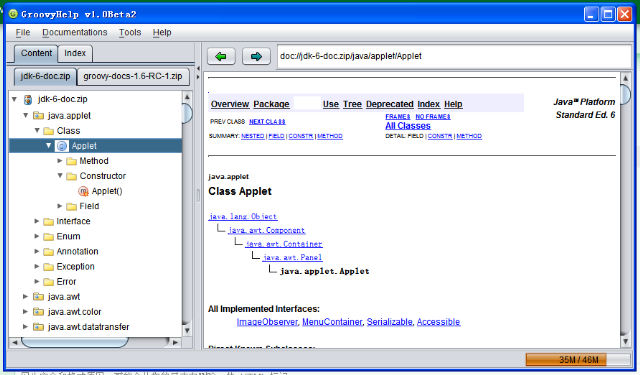Open the Accessible interface link
The width and height of the screenshot is (640, 375).
tap(438, 322)
